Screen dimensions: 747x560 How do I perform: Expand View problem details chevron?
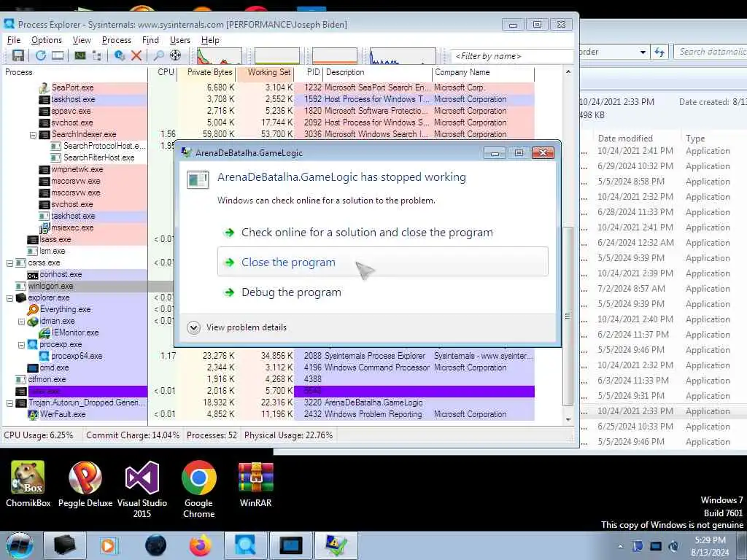193,327
